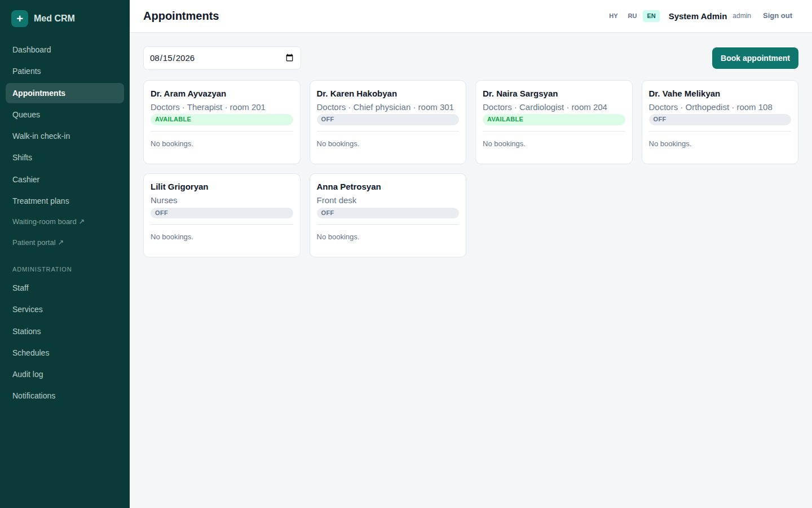Go to Services in administration

point(65,309)
